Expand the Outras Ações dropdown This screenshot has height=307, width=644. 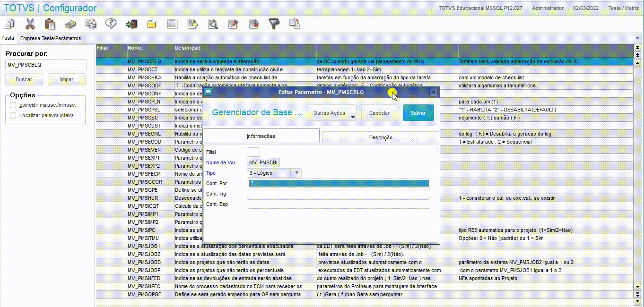pos(332,113)
